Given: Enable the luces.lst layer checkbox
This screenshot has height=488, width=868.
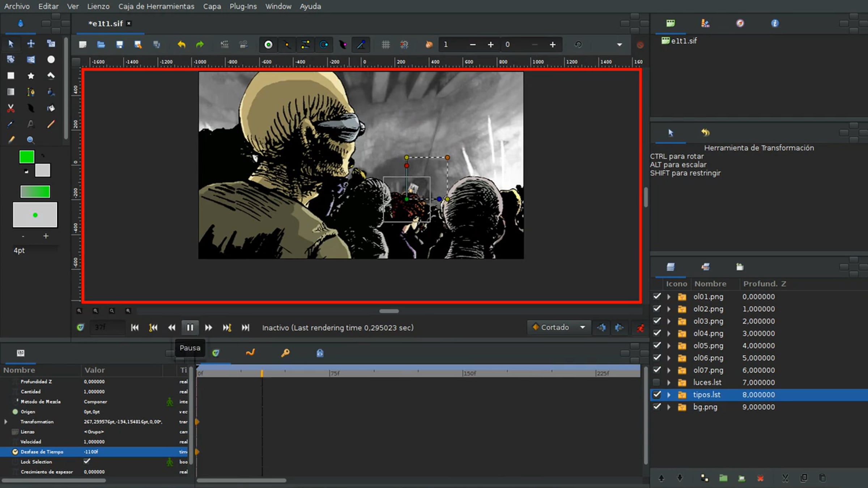Looking at the screenshot, I should point(656,382).
